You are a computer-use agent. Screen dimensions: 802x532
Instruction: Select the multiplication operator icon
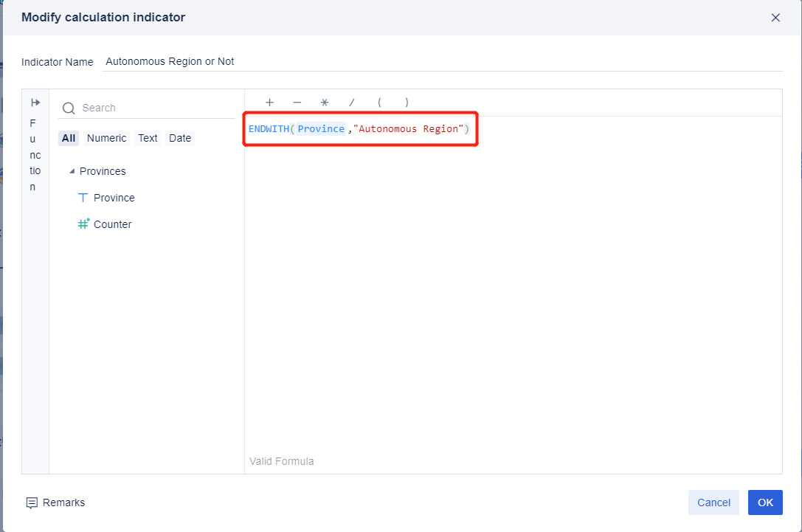click(324, 102)
